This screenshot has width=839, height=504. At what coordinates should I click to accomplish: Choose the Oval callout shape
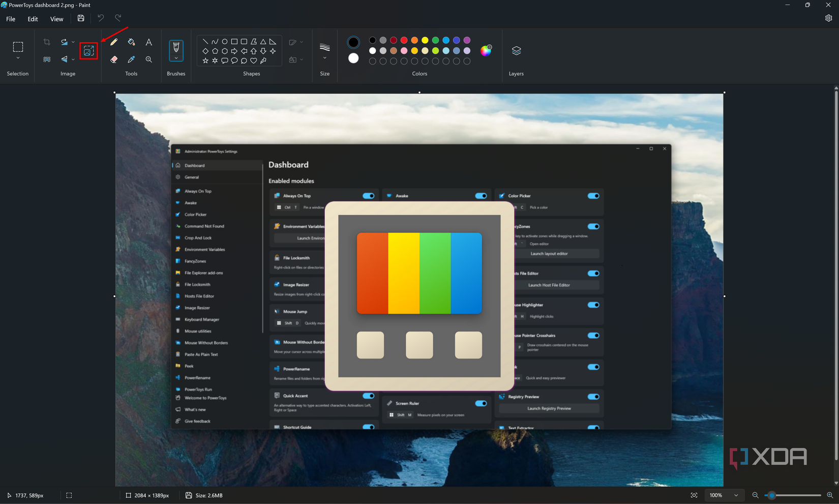tap(234, 61)
